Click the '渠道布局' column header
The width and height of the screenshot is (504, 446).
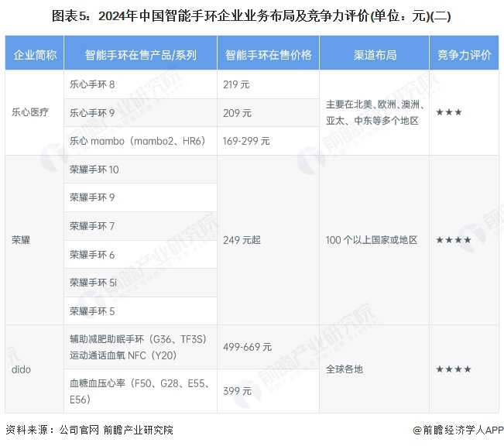pos(375,53)
